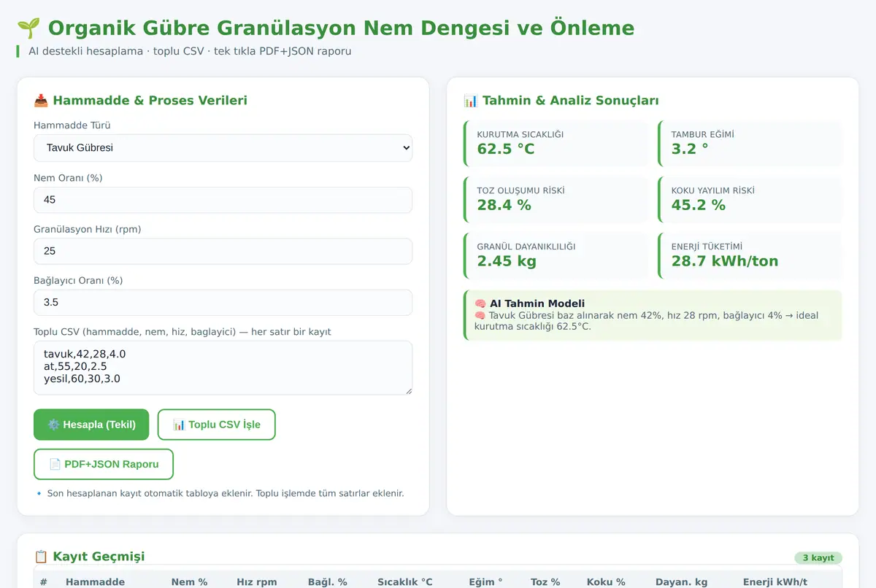Click the Koku % column header
Viewport: 876px width, 588px height.
pyautogui.click(x=606, y=581)
